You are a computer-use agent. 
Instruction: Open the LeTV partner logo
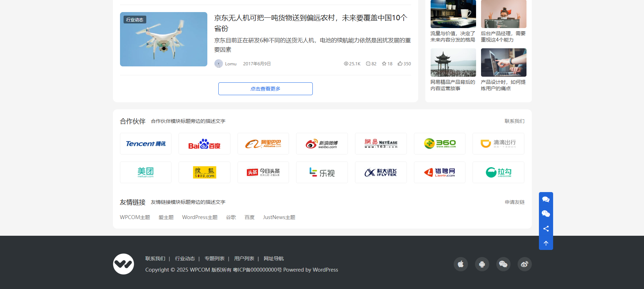(x=322, y=172)
